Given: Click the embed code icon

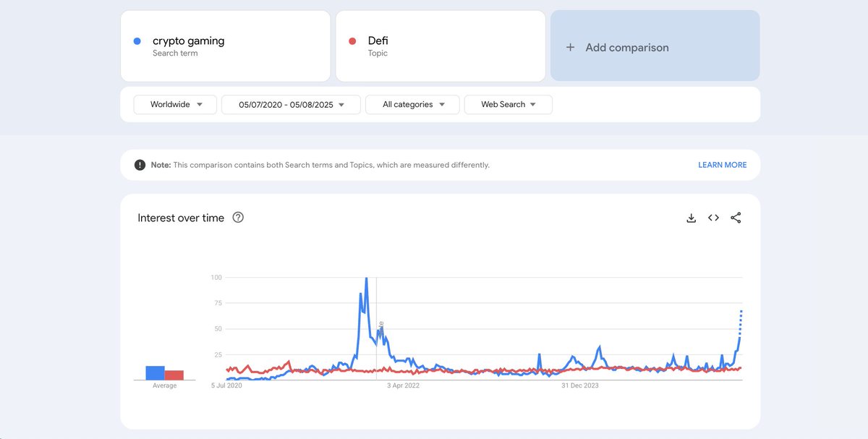Looking at the screenshot, I should click(x=713, y=218).
